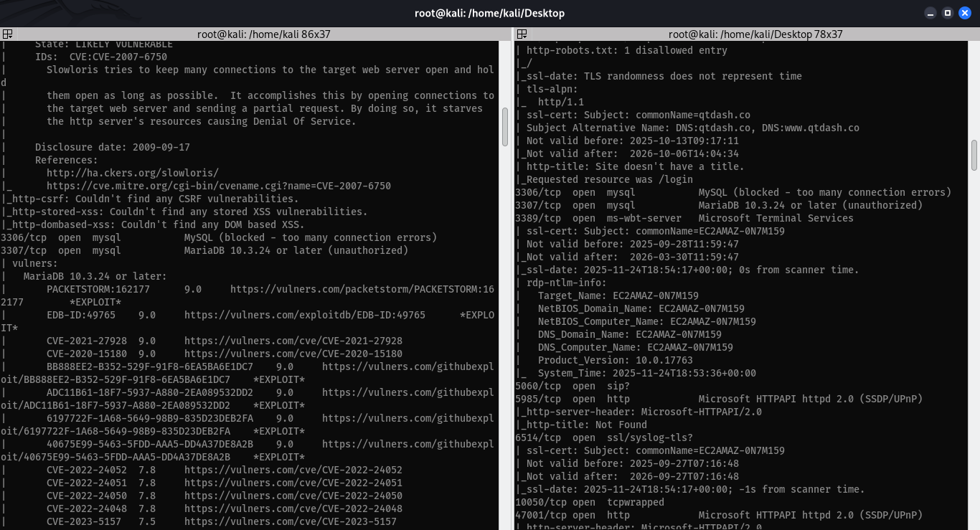The width and height of the screenshot is (980, 530).
Task: Open the vulners CVE-2022-24050 URL
Action: click(293, 496)
